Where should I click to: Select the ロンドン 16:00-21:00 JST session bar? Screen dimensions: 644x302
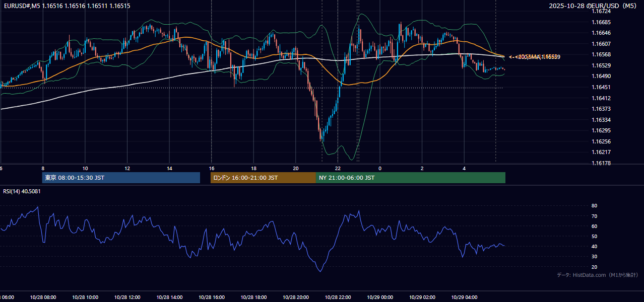tap(263, 178)
